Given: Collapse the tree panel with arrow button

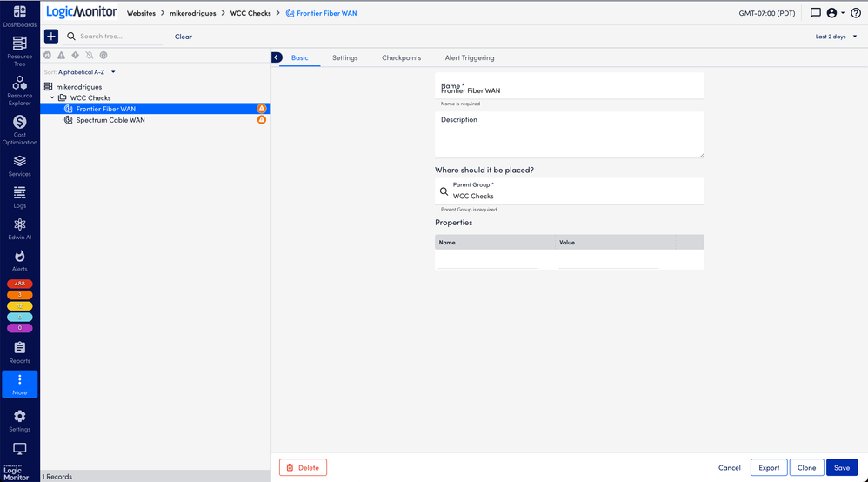Looking at the screenshot, I should (277, 57).
